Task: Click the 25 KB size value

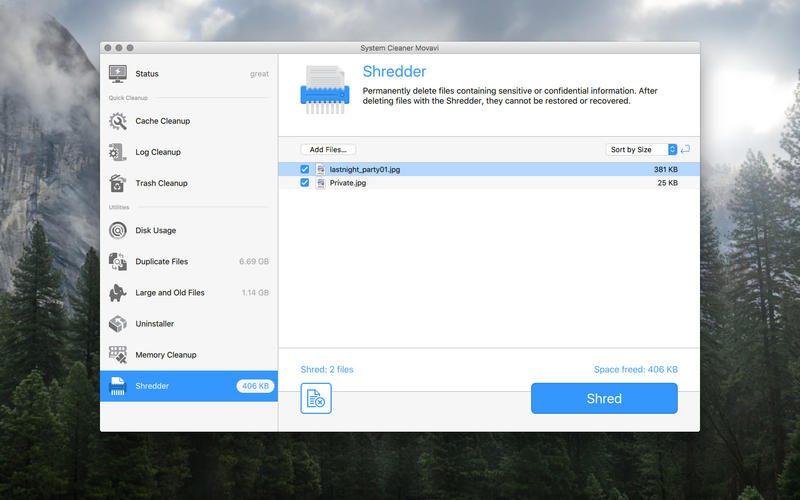Action: 668,183
